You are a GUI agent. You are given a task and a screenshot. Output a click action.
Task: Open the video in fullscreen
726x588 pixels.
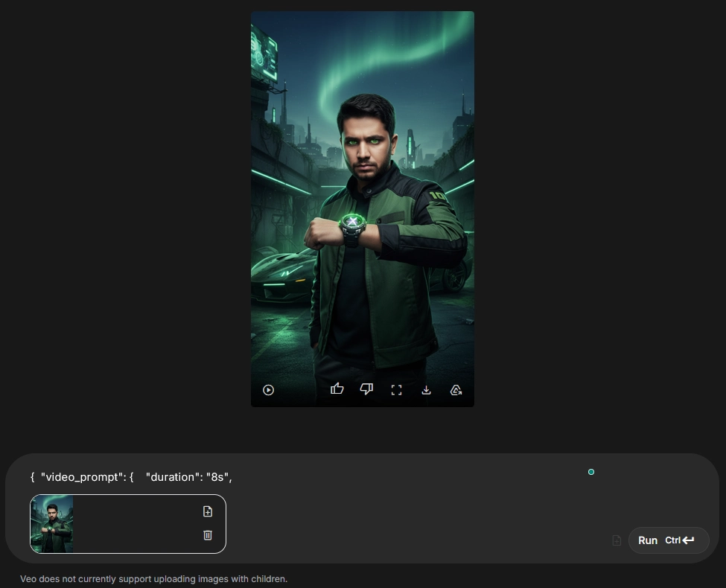tap(396, 390)
